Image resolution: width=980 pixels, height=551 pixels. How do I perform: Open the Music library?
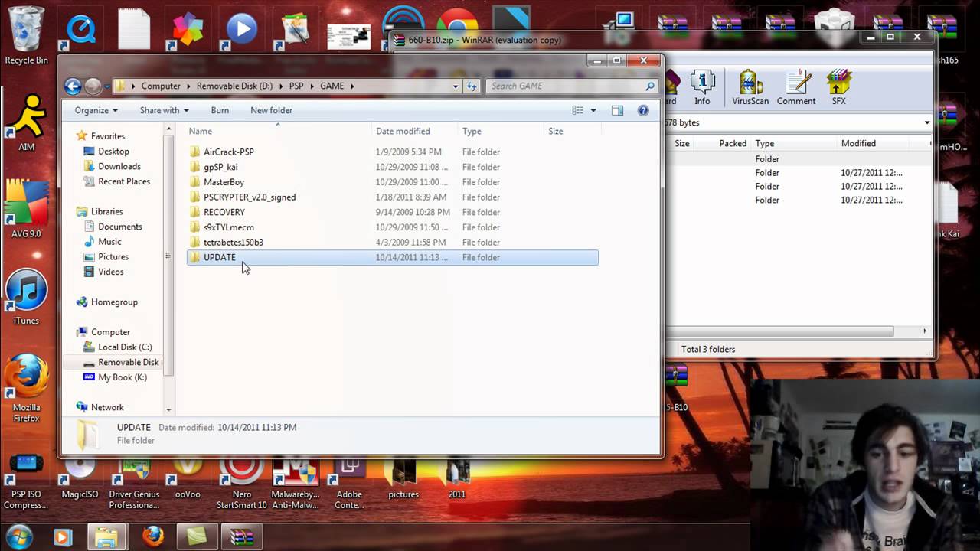coord(109,242)
